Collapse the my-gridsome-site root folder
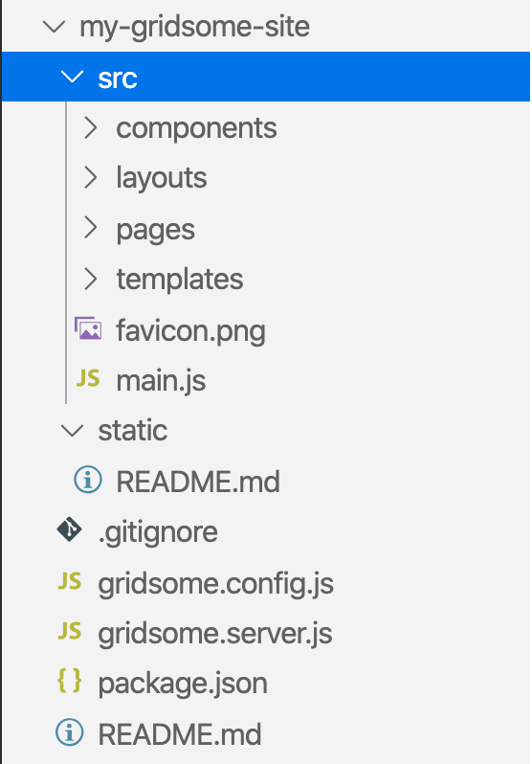This screenshot has width=532, height=764. click(x=54, y=26)
